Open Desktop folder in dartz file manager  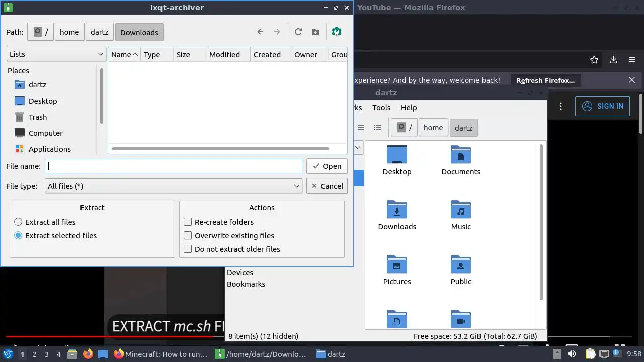pyautogui.click(x=397, y=161)
